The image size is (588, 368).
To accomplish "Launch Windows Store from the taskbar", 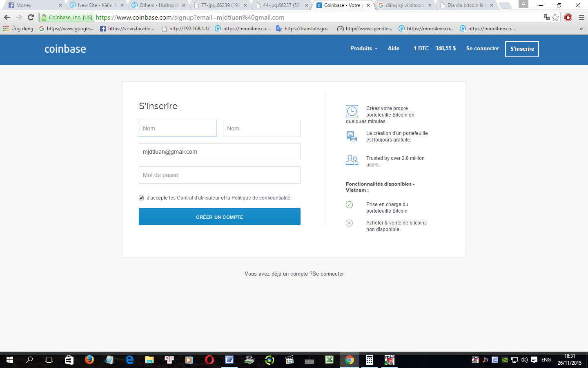I will [x=69, y=360].
